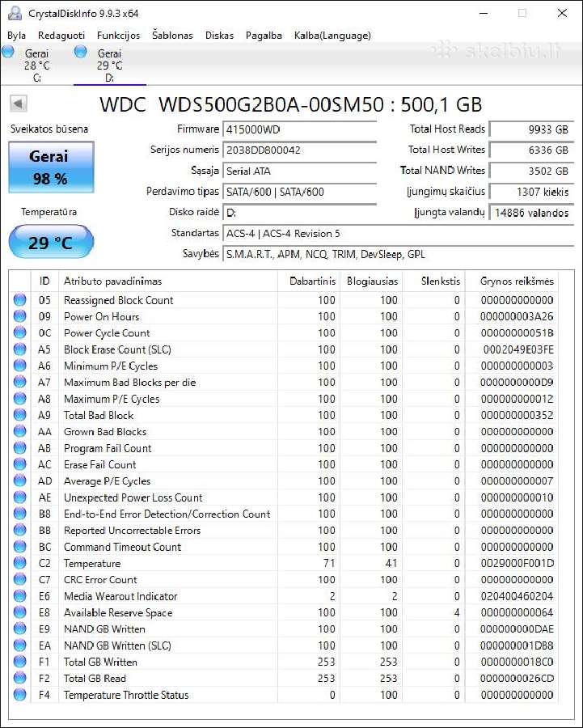Screen dimensions: 583x728
Task: Click status icon for Grown Bad Blocks
Action: (x=20, y=431)
